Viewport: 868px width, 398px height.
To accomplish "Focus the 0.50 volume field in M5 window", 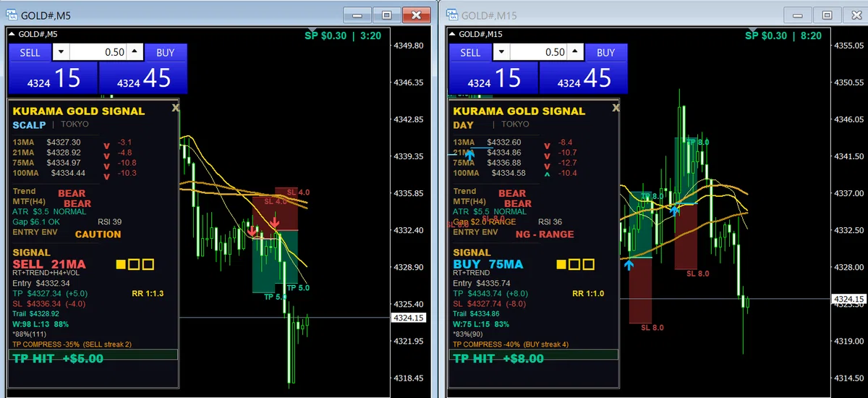I will pyautogui.click(x=98, y=52).
